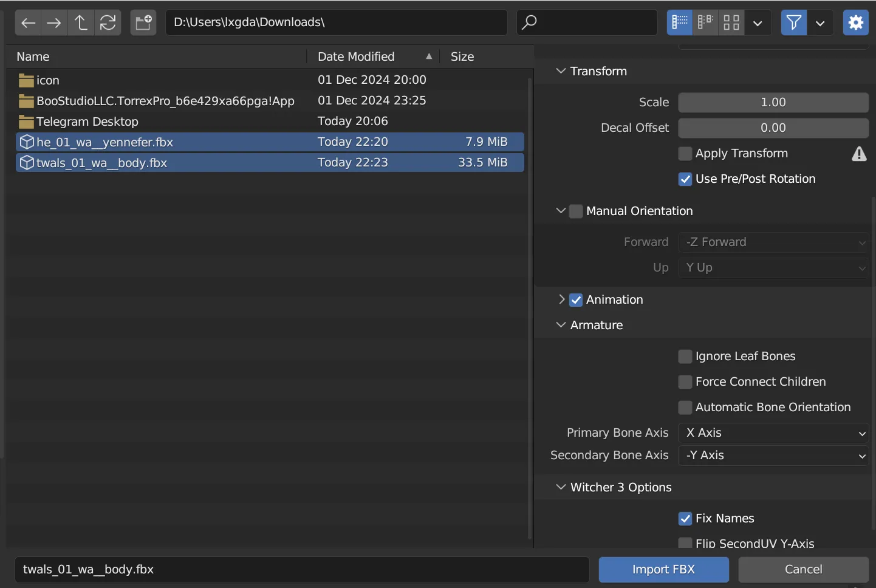Enable Apply Transform option
The image size is (876, 588).
(685, 154)
